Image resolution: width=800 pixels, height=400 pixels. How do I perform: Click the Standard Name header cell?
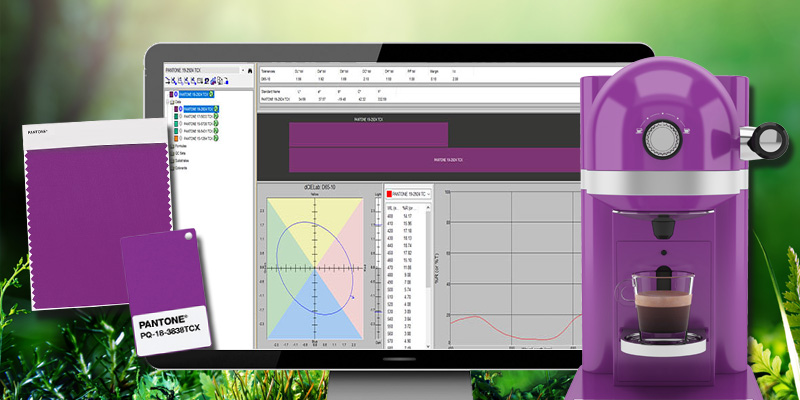[270, 91]
